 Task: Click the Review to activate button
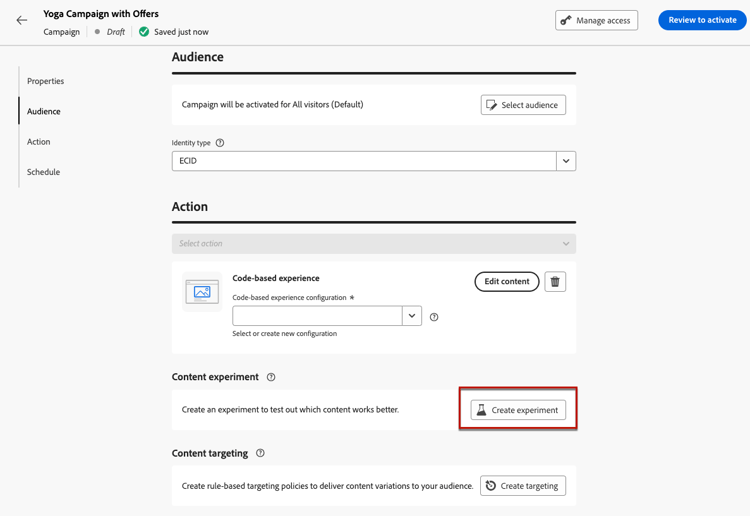point(702,20)
